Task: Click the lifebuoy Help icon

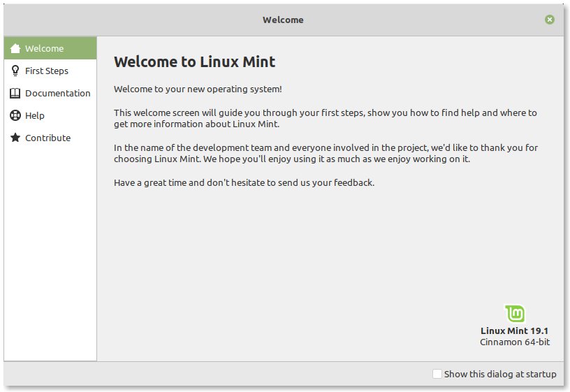Action: coord(15,115)
